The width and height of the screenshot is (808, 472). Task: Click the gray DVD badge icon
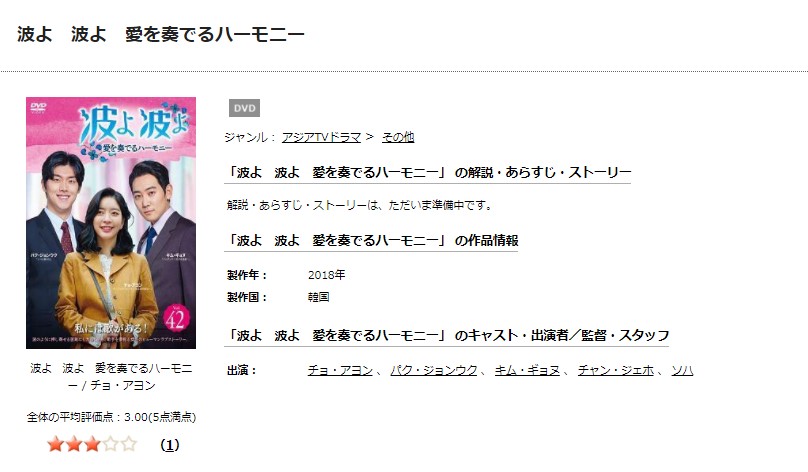pos(244,108)
